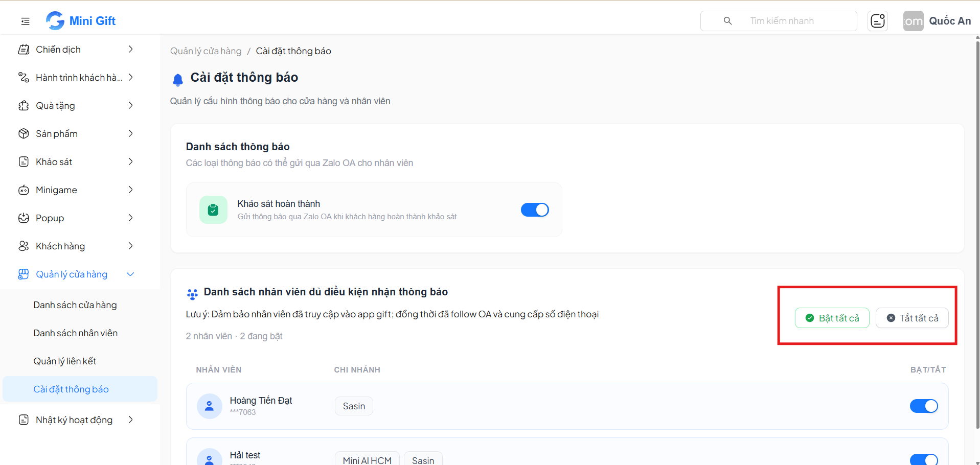Click the Quà tặng gift icon

[24, 106]
